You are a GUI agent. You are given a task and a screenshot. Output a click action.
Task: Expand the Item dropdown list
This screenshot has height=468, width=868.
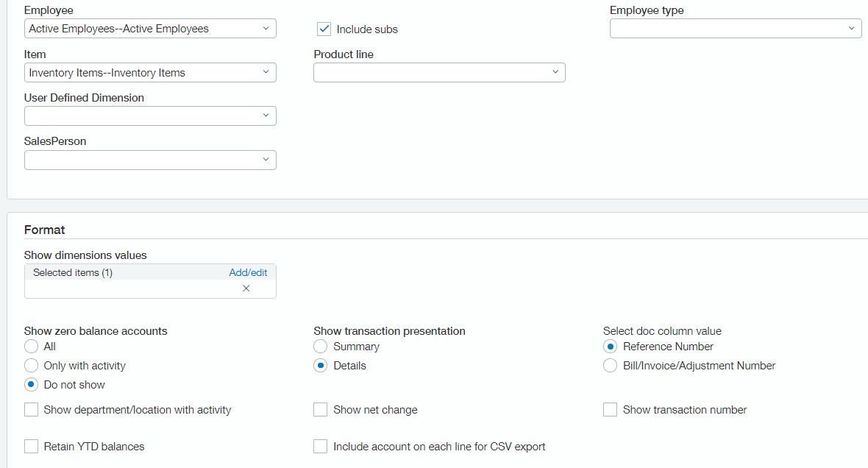point(150,73)
